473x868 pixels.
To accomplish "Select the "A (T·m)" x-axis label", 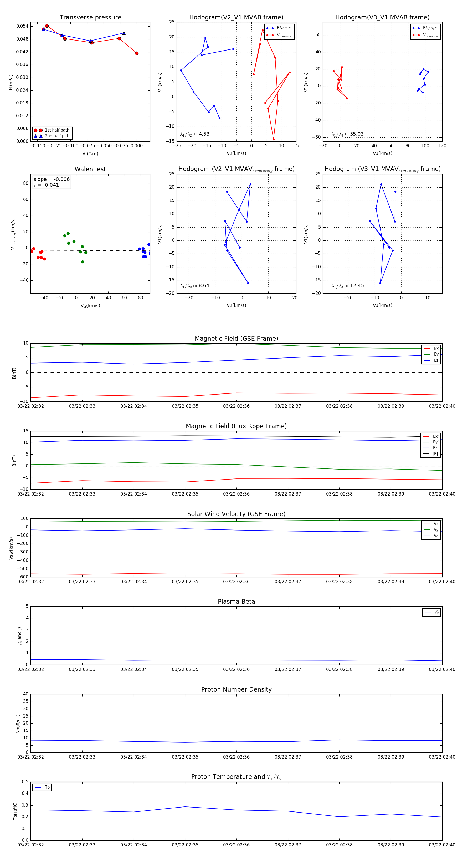I will pos(90,154).
